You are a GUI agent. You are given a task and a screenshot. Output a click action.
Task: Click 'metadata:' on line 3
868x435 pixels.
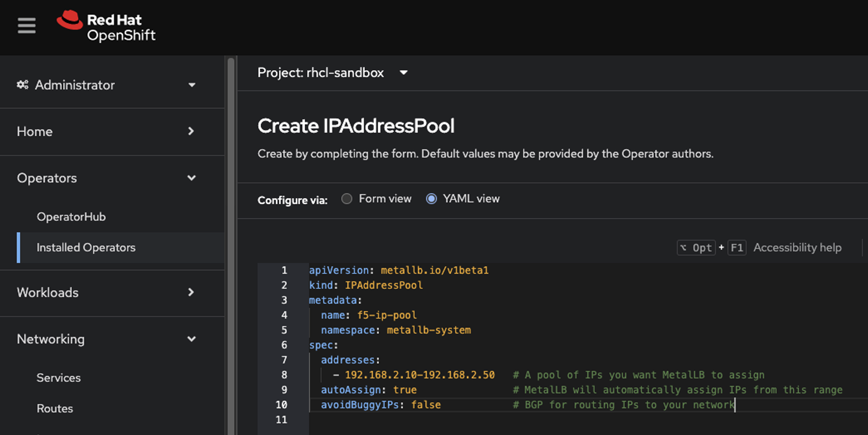335,300
